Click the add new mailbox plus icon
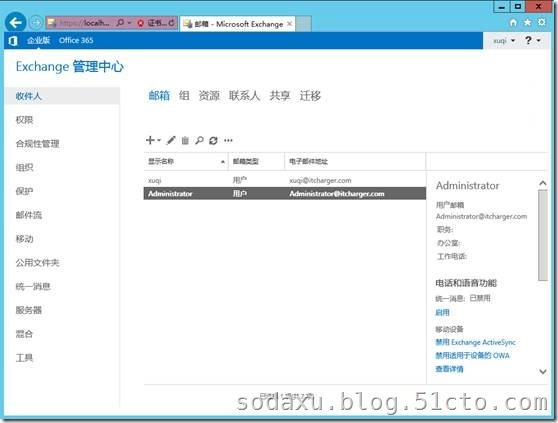Screen dimensions: 558x423 pyautogui.click(x=150, y=140)
